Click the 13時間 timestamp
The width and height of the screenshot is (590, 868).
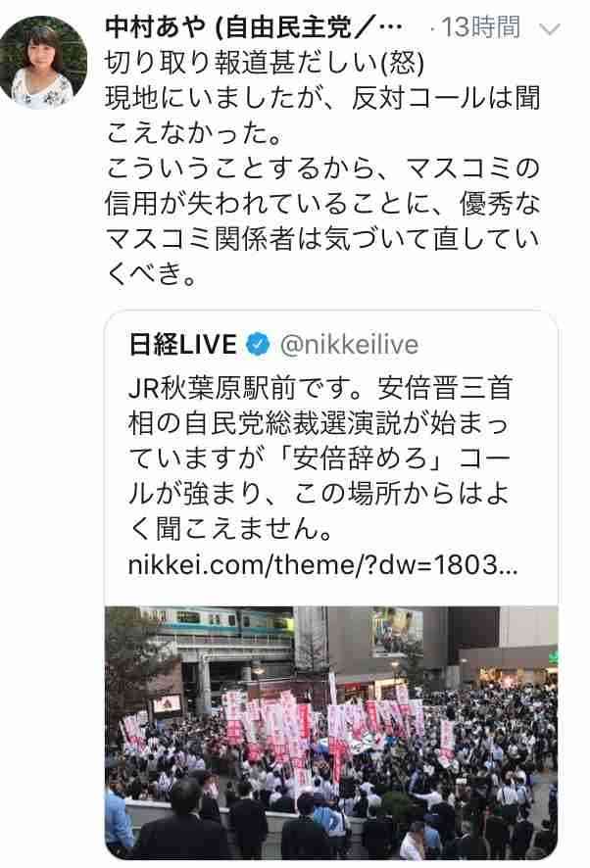point(480,27)
